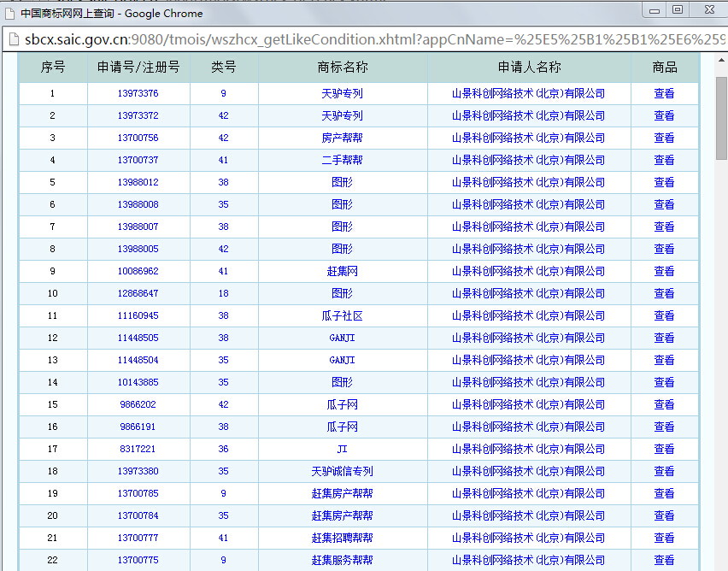728x571 pixels.
Task: Open application number 13988007
Action: point(138,227)
